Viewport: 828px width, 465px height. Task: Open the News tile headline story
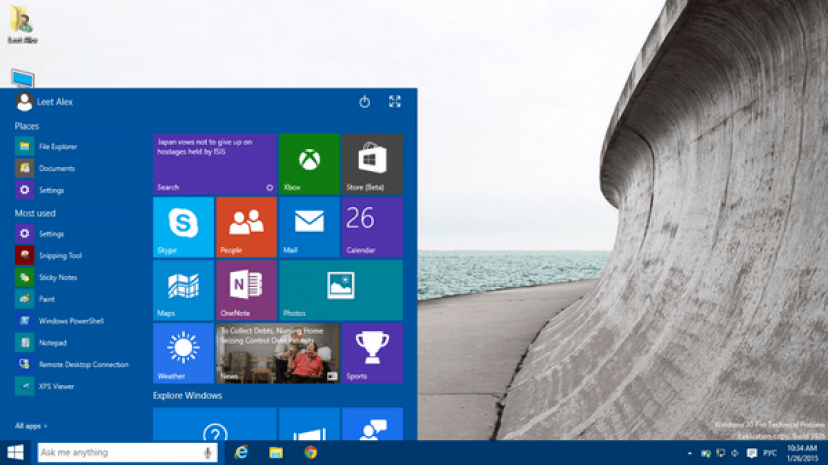pyautogui.click(x=277, y=353)
